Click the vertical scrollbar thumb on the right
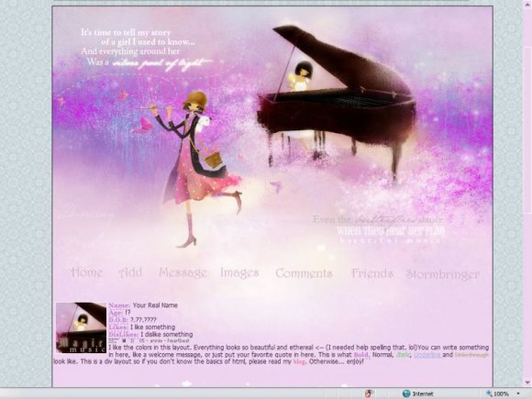Viewport: 532px width, 399px height. [x=528, y=129]
